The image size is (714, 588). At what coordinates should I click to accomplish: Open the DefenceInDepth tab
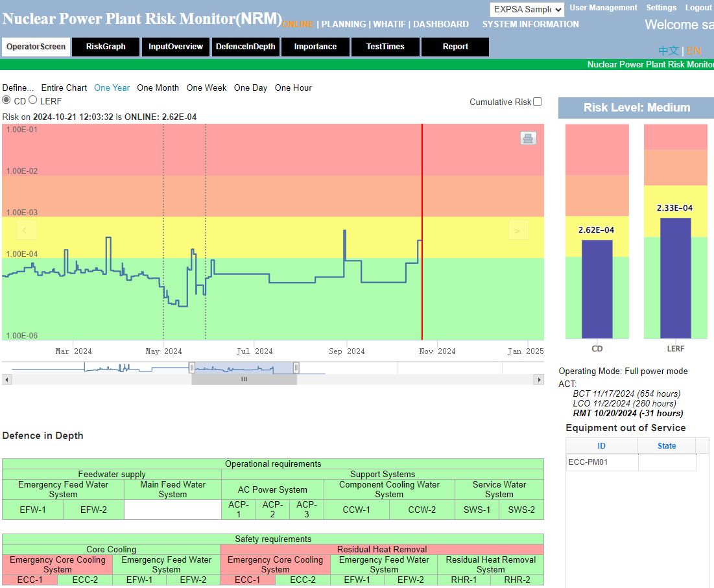point(245,47)
